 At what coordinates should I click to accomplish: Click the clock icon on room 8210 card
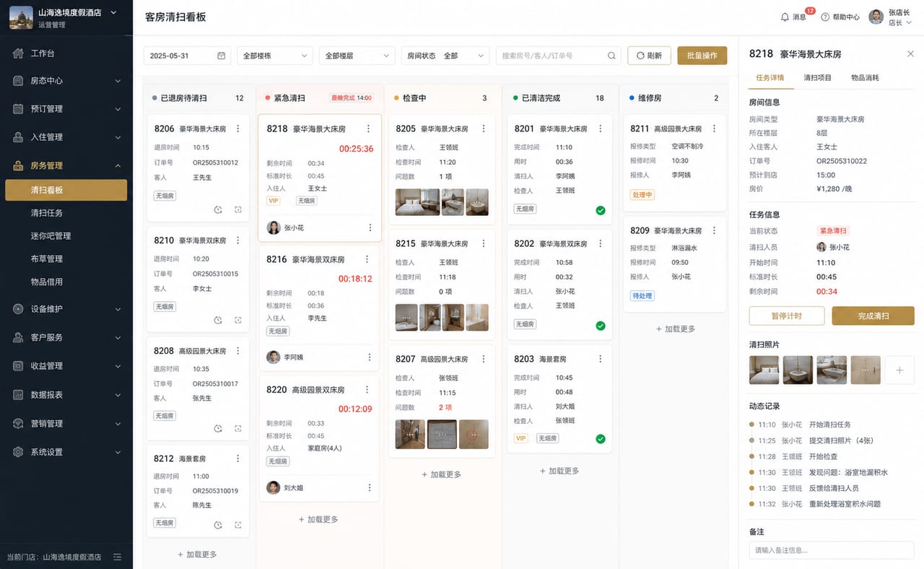click(218, 320)
